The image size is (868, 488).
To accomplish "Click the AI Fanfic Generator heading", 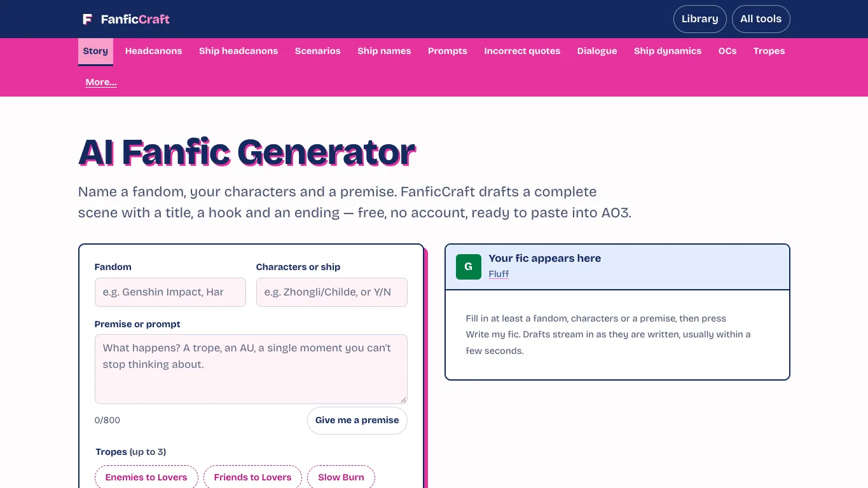I will click(x=247, y=152).
